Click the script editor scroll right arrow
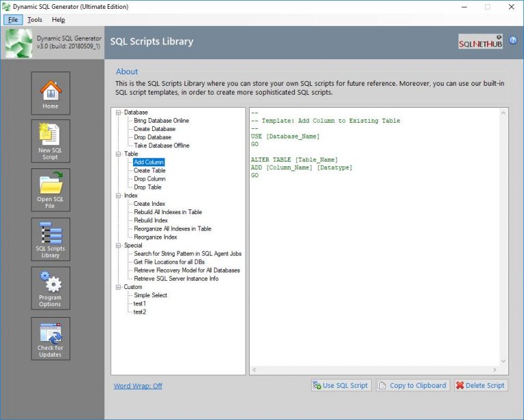524x420 pixels. click(x=495, y=370)
